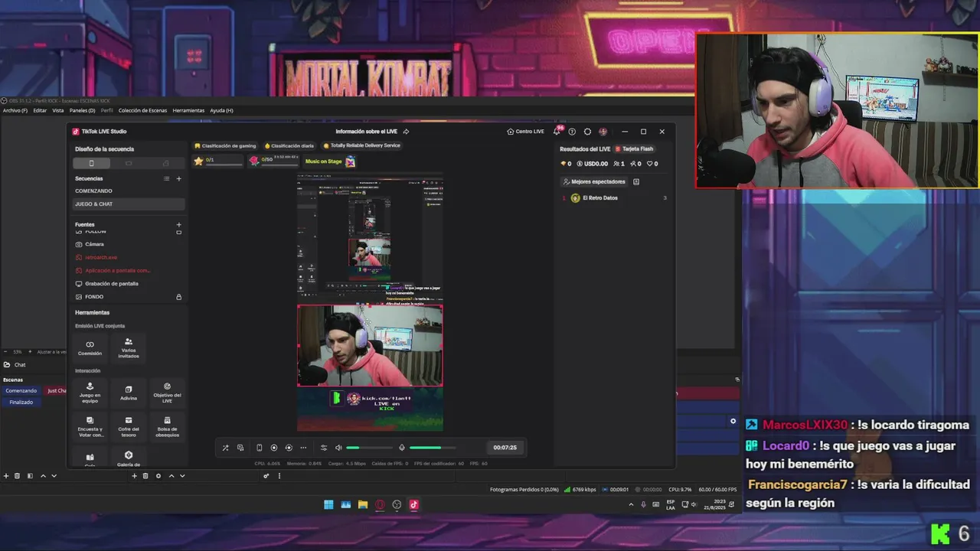Open File Explorer from the taskbar
980x551 pixels.
(x=363, y=504)
